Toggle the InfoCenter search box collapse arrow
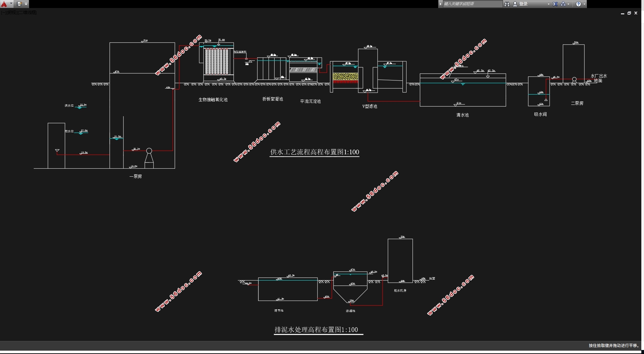644x354 pixels. [441, 4]
